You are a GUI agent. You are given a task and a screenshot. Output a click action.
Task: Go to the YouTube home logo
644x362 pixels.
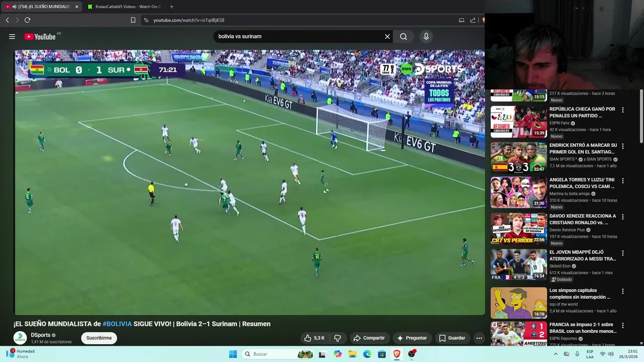tap(40, 36)
